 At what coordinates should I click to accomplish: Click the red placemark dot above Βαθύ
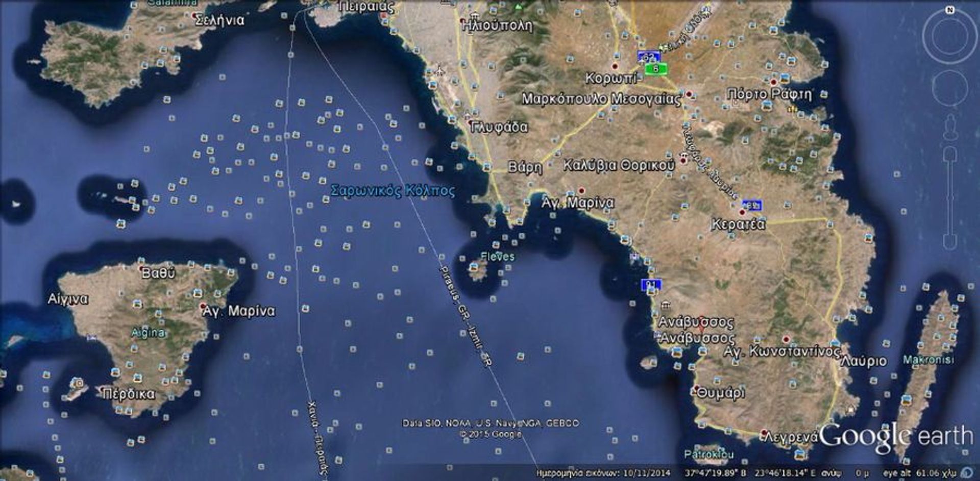(x=142, y=267)
